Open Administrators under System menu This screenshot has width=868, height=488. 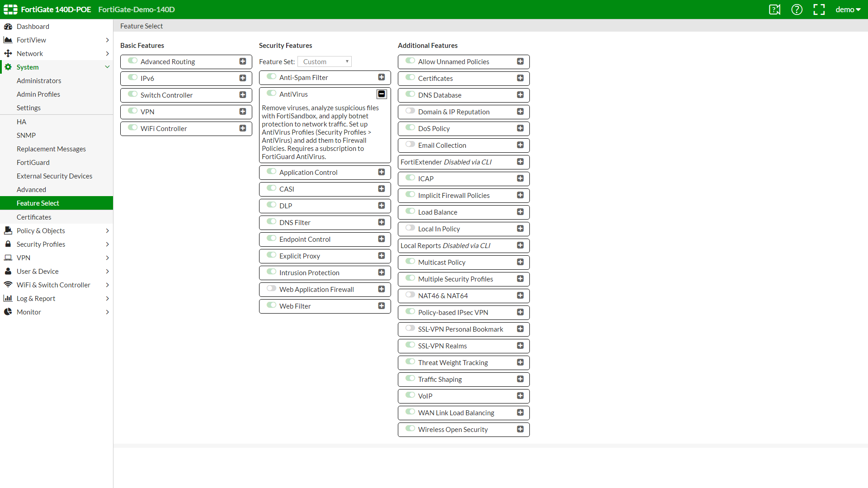click(39, 81)
